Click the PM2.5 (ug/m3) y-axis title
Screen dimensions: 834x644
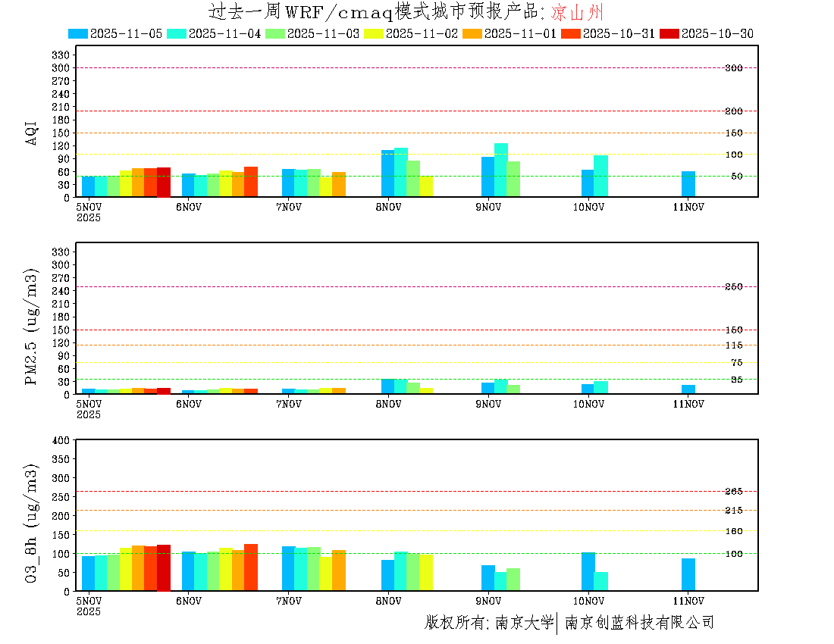pyautogui.click(x=32, y=327)
